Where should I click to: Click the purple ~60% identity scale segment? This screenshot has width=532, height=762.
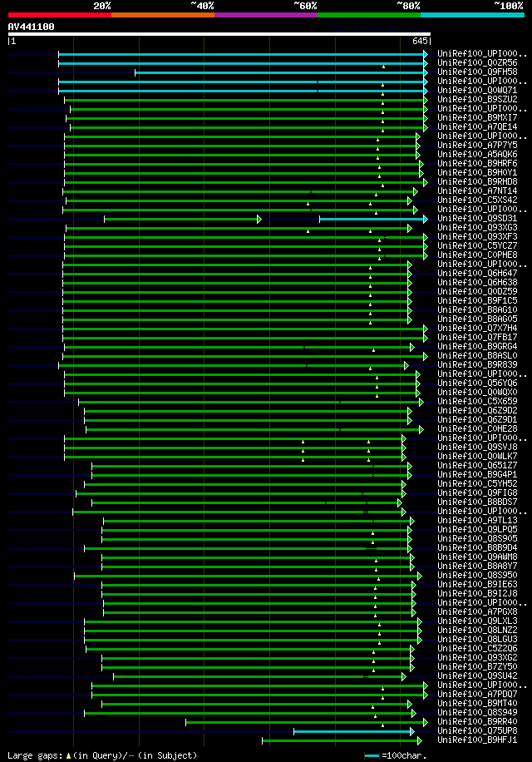tap(266, 15)
